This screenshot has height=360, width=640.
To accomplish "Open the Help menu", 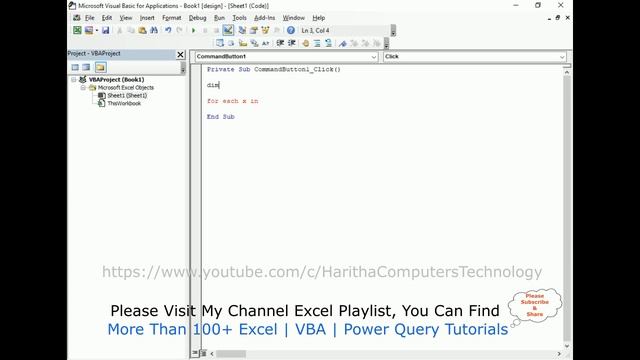I will 318,18.
